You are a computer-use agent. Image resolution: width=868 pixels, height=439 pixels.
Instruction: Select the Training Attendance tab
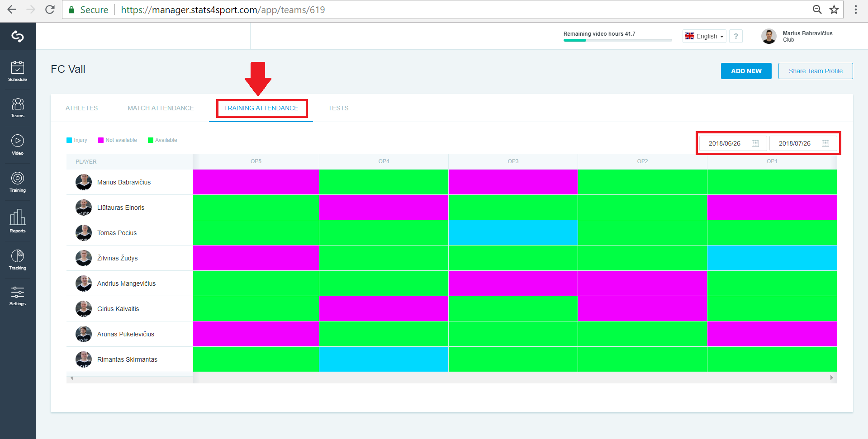(261, 108)
